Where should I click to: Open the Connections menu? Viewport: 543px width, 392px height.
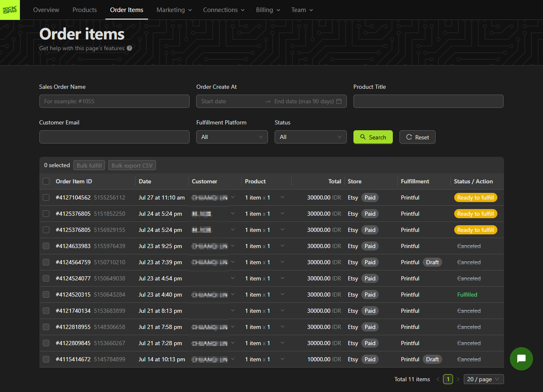point(224,10)
